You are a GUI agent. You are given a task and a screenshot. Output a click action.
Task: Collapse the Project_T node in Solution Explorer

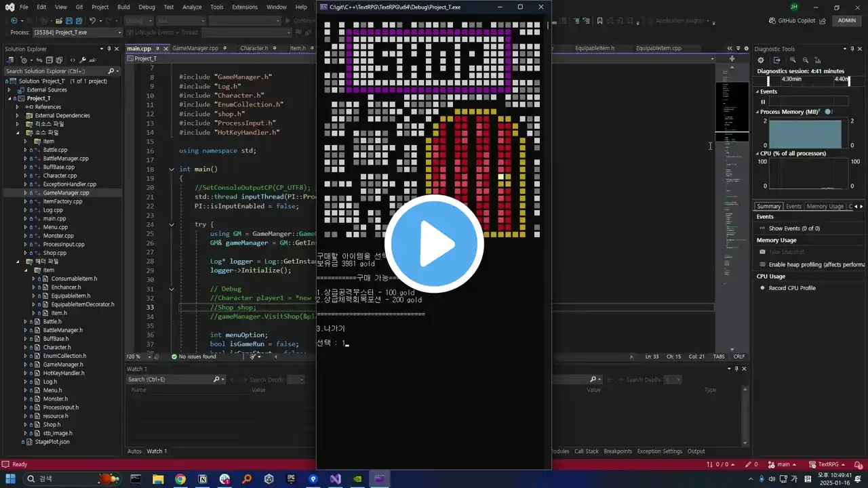9,98
